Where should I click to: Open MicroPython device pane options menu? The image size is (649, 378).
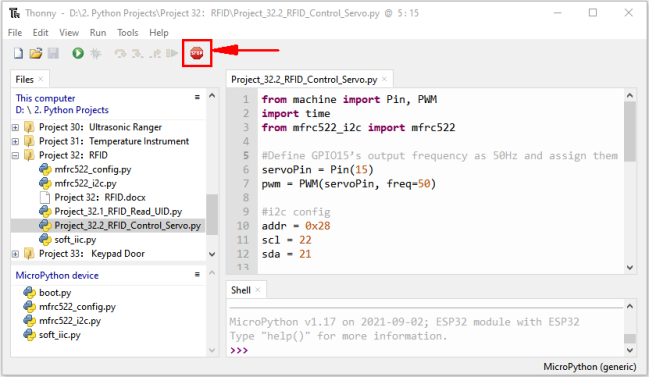pos(197,274)
